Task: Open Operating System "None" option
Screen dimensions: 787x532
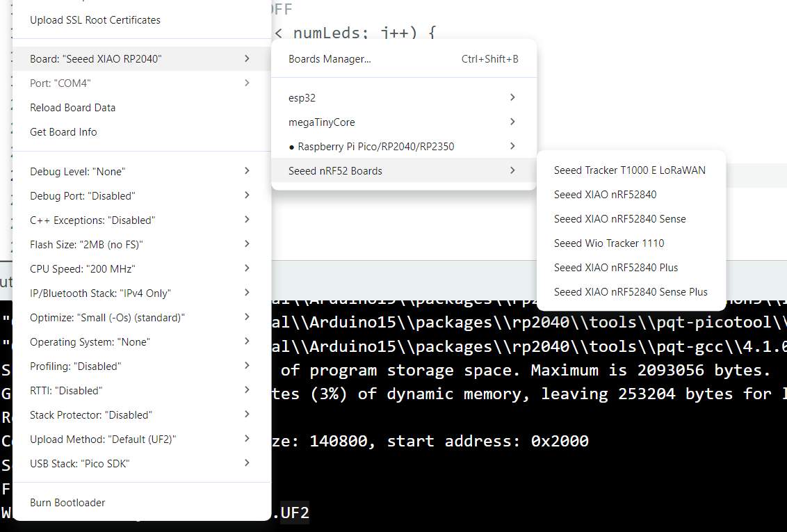Action: click(142, 341)
